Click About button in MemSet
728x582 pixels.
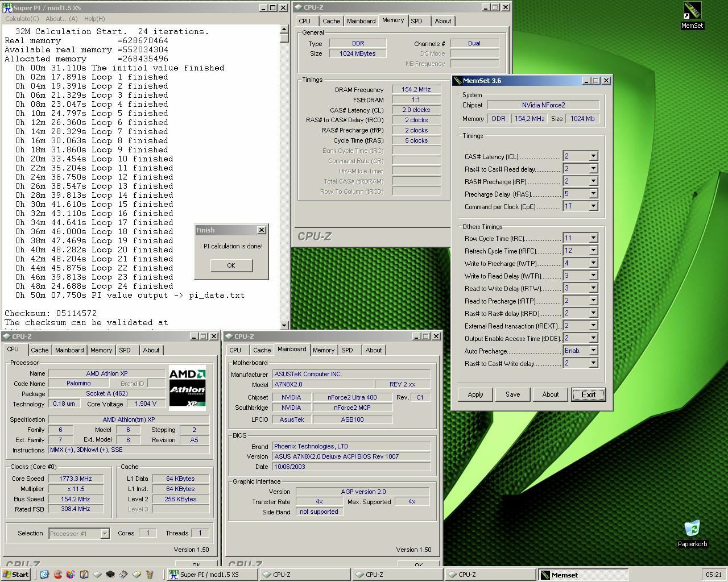(x=550, y=394)
